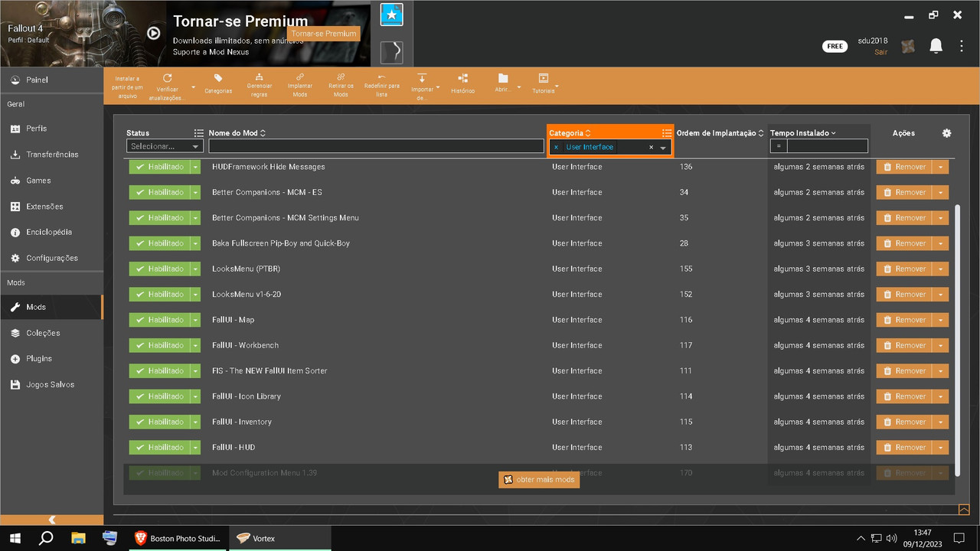The height and width of the screenshot is (551, 980).
Task: Open Remover dropdown arrow for HUDFramework Hide Messages
Action: [x=941, y=167]
